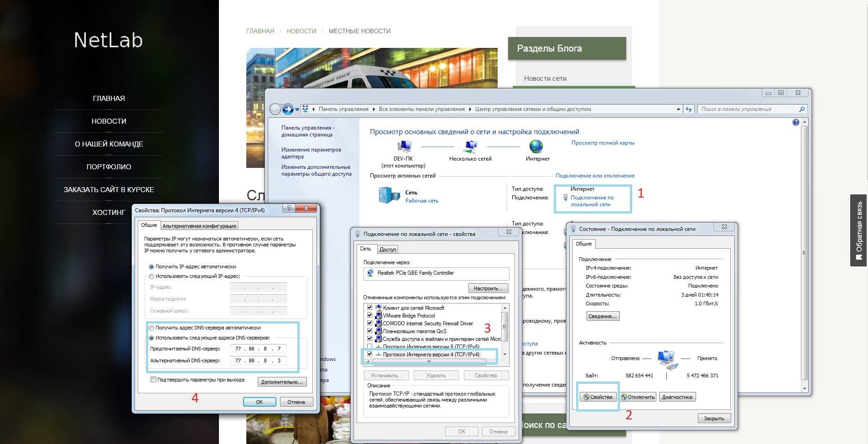Open the blue help question mark icon
The height and width of the screenshot is (444, 868).
(796, 122)
